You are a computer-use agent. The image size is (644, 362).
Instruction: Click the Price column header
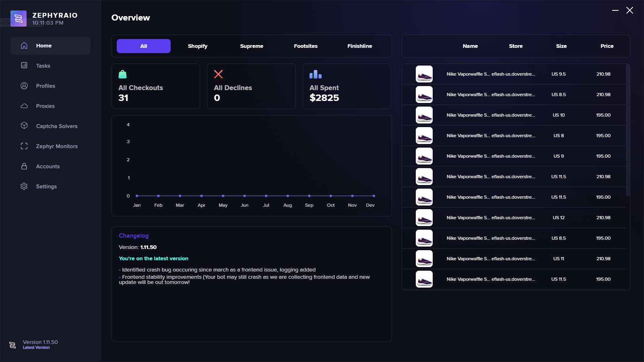607,46
